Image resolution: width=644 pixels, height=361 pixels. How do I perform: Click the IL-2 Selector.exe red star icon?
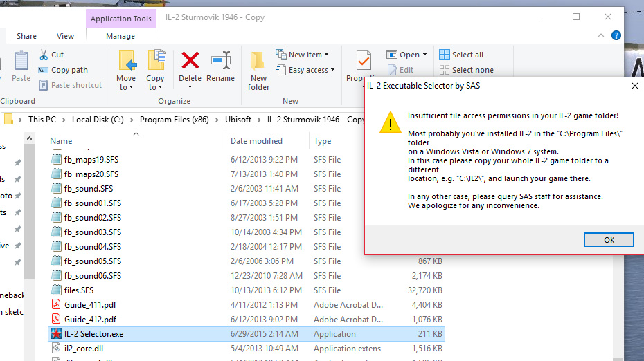click(x=56, y=333)
